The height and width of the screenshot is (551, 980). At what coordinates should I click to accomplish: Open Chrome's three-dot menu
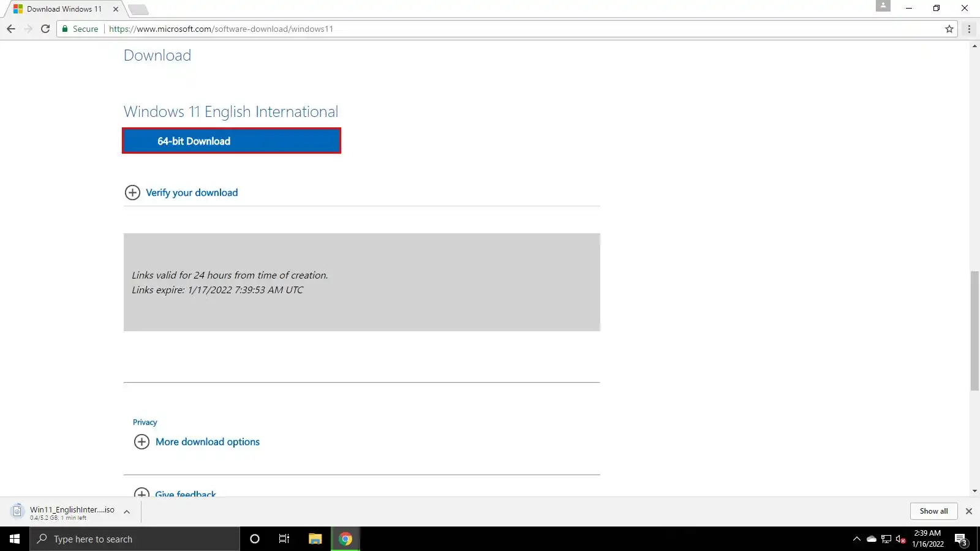pos(969,29)
